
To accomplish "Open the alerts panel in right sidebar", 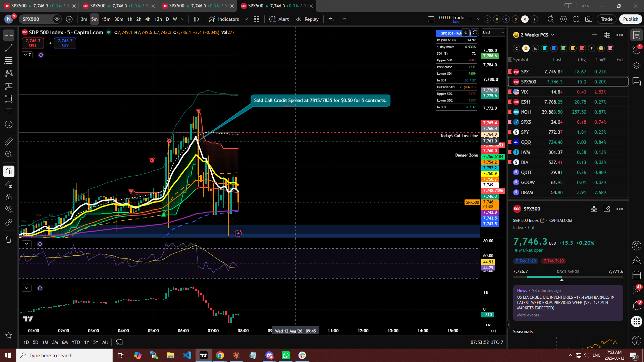I will [636, 50].
